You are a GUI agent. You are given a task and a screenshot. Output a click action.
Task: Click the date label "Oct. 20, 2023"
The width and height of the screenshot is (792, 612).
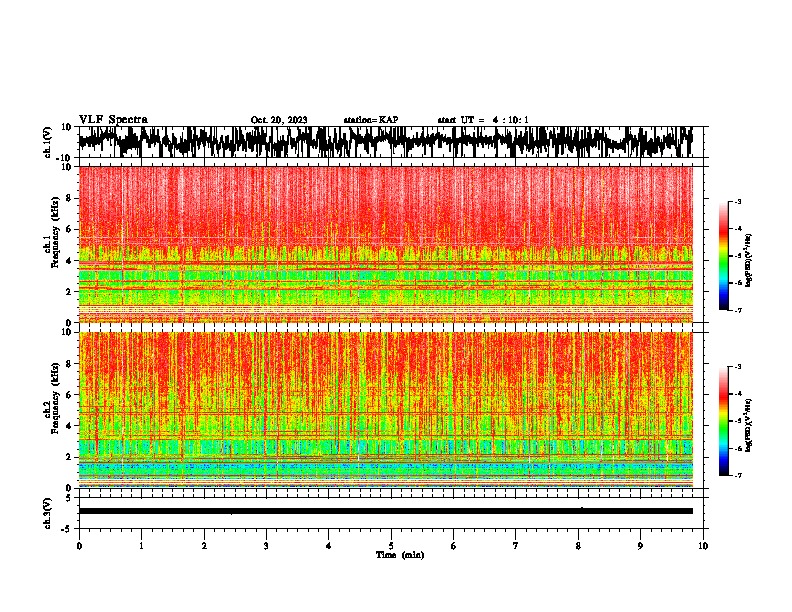point(279,120)
